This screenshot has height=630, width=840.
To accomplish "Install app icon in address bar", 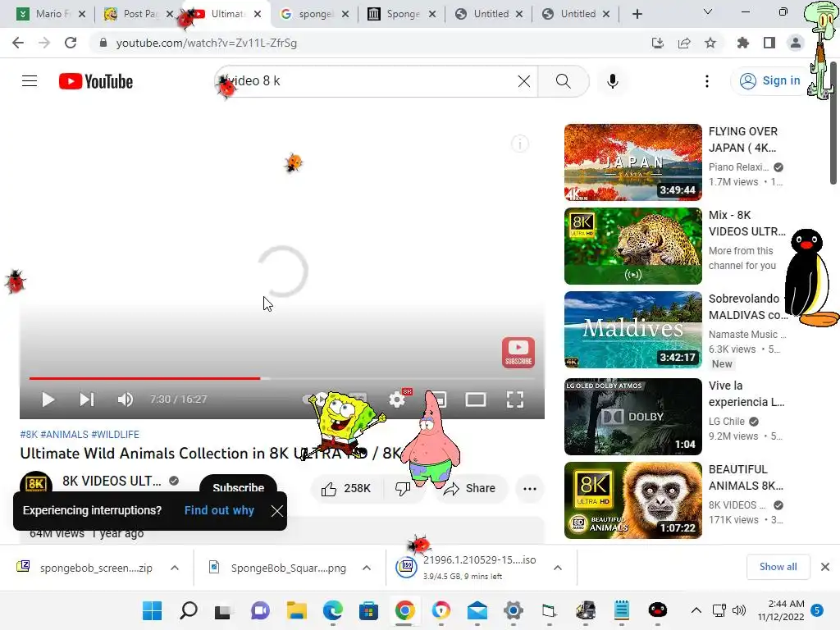I will pyautogui.click(x=657, y=43).
